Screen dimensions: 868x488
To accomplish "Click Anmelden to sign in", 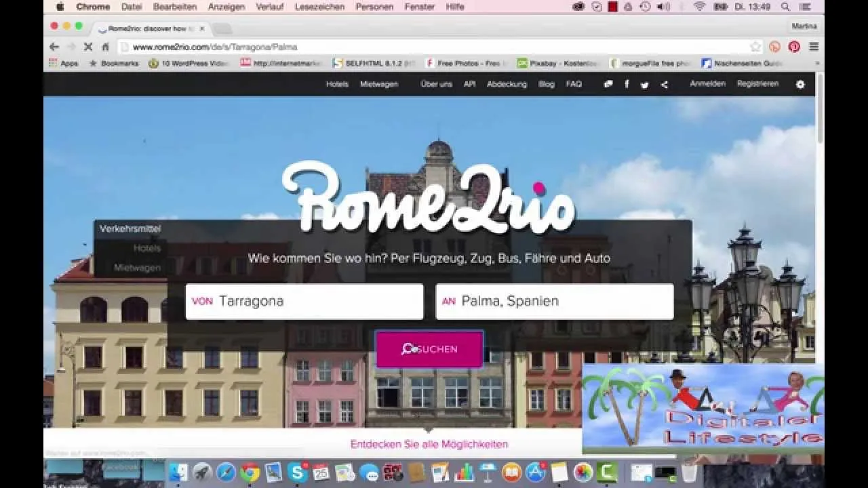I will (708, 83).
